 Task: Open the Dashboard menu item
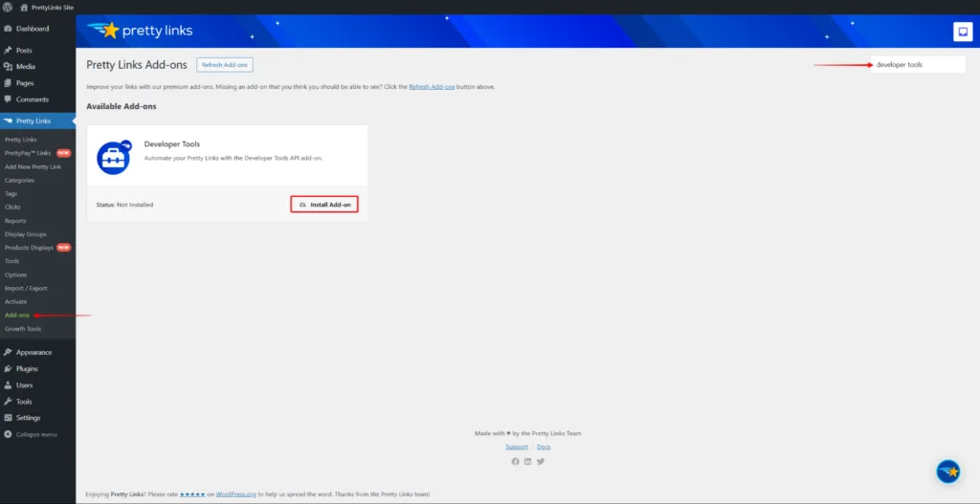coord(32,29)
